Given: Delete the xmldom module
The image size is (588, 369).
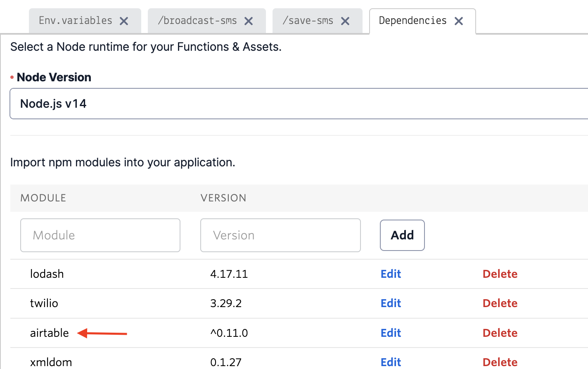Looking at the screenshot, I should point(500,362).
